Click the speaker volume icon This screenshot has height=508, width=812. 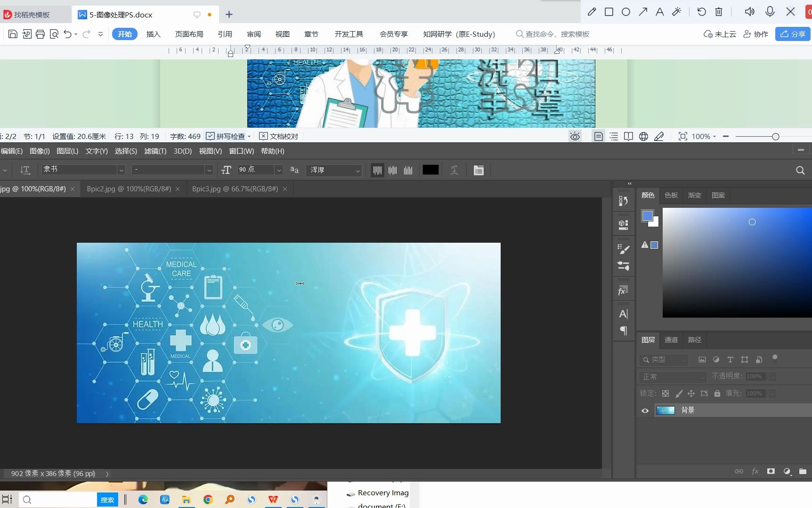click(x=750, y=12)
